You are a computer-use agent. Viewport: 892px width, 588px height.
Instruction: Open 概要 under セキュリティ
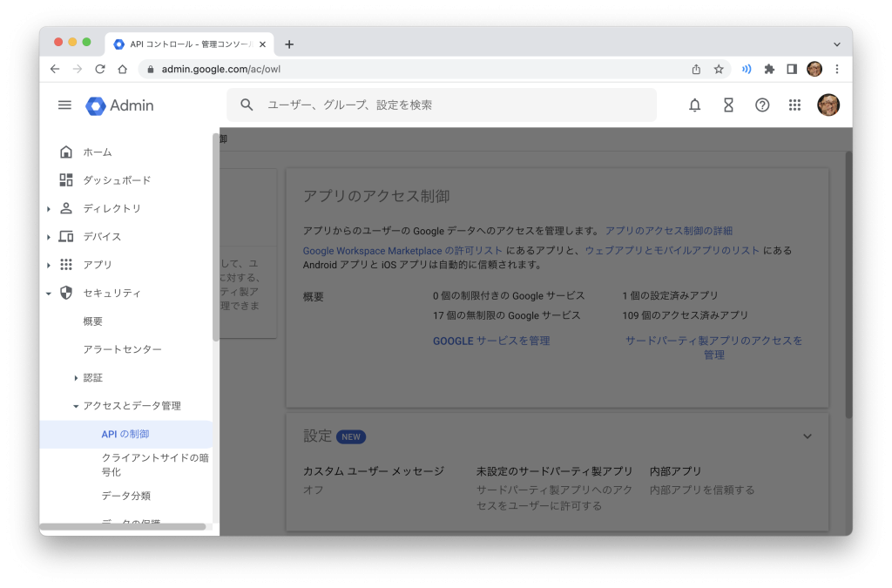[x=92, y=321]
